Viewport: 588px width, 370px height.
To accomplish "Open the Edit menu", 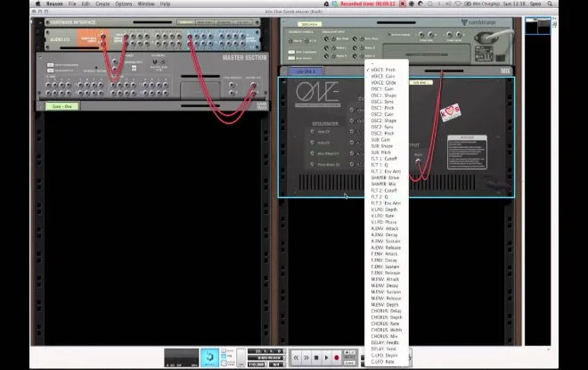I will [86, 4].
